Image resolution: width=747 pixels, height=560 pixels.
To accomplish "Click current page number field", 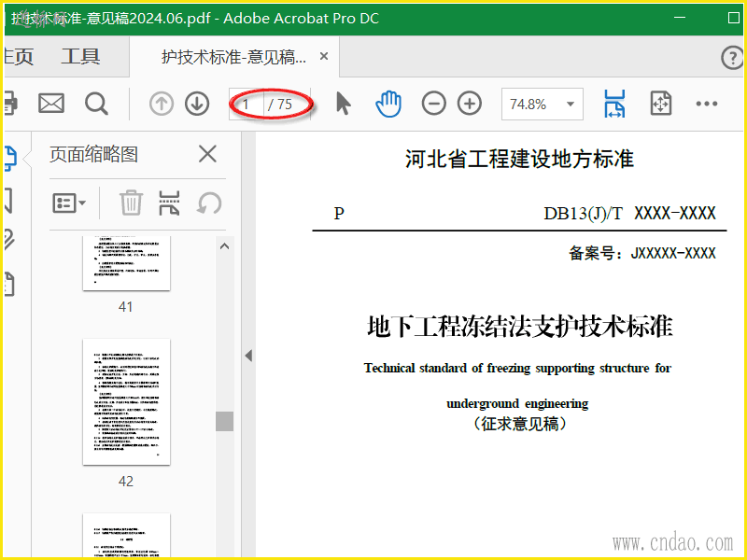I will pyautogui.click(x=247, y=104).
